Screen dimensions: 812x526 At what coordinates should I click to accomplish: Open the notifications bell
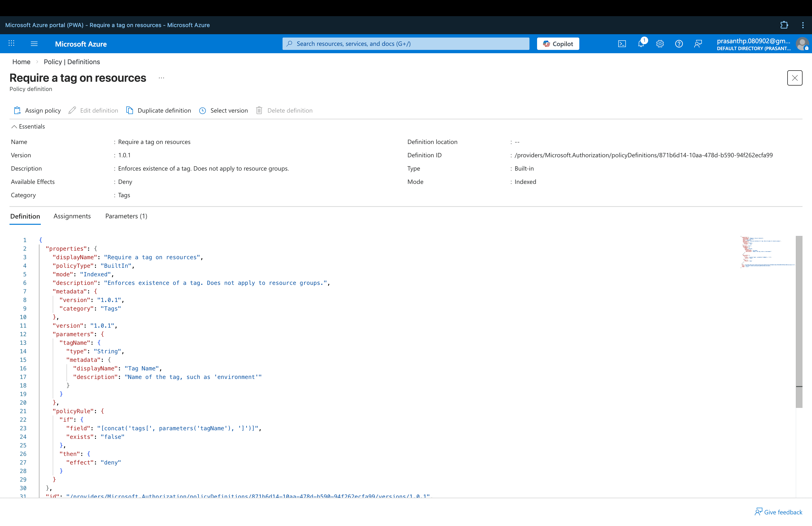(641, 44)
